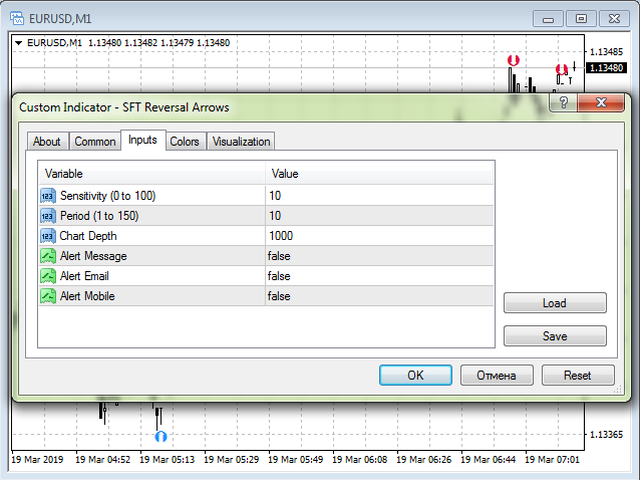Select the Period value 10 cell
This screenshot has width=640, height=480.
click(x=379, y=216)
